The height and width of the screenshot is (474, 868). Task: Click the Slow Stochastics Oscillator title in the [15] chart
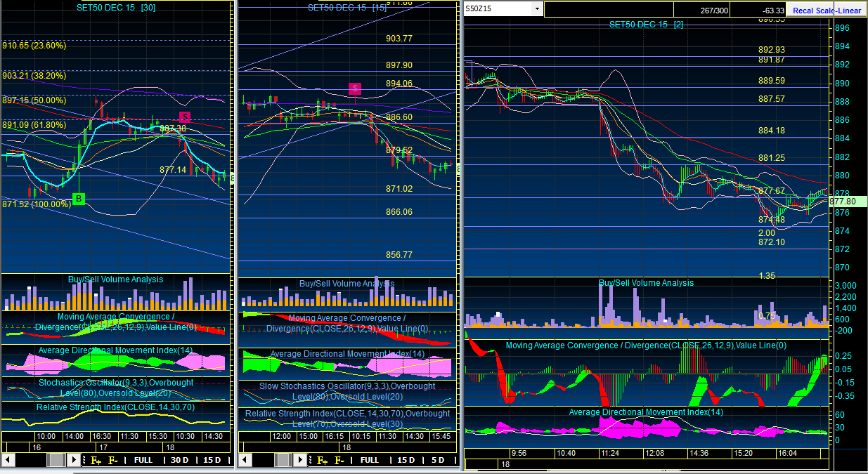346,391
